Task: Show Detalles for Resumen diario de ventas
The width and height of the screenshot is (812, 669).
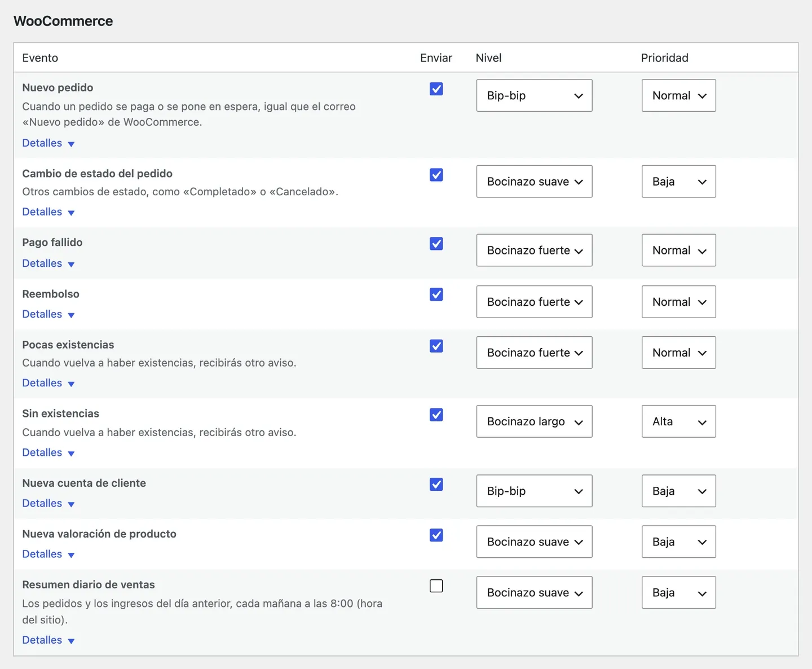Action: tap(48, 640)
